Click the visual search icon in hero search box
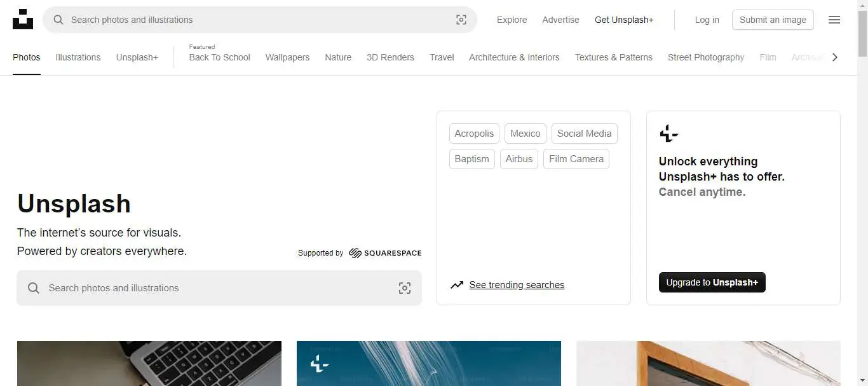The height and width of the screenshot is (386, 868). tap(405, 288)
